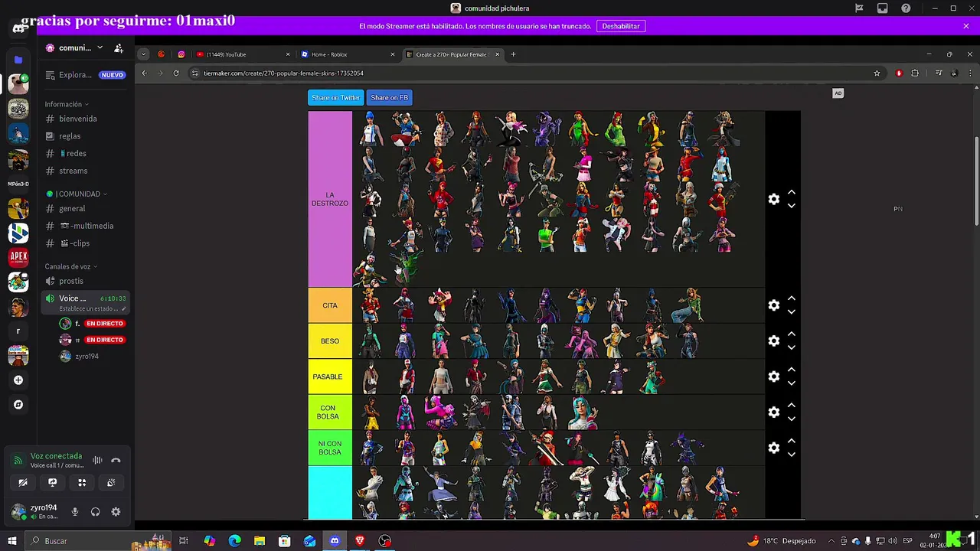Open Discord inbox icon in title bar
Viewport: 980px width, 551px height.
(x=883, y=8)
